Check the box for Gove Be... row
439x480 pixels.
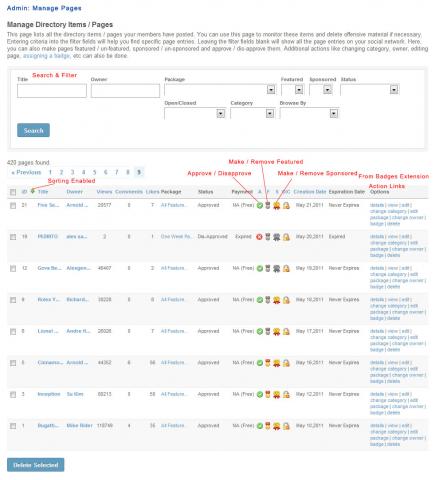pyautogui.click(x=13, y=268)
